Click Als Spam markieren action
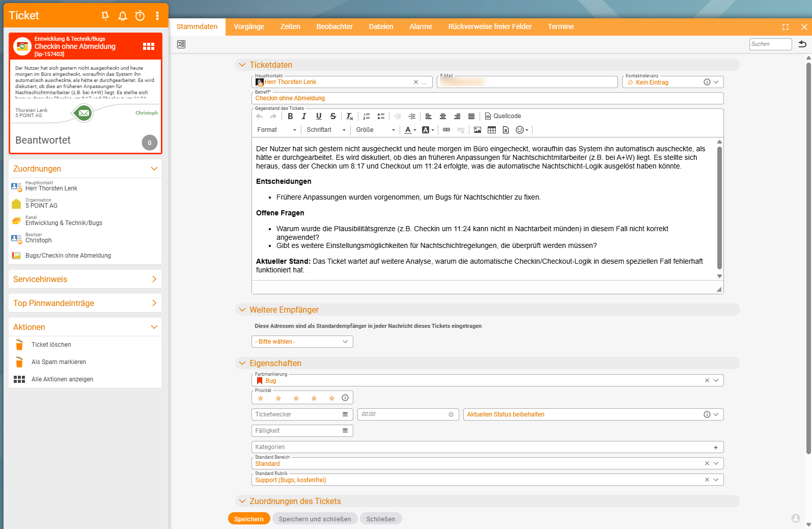812x529 pixels. coord(59,362)
